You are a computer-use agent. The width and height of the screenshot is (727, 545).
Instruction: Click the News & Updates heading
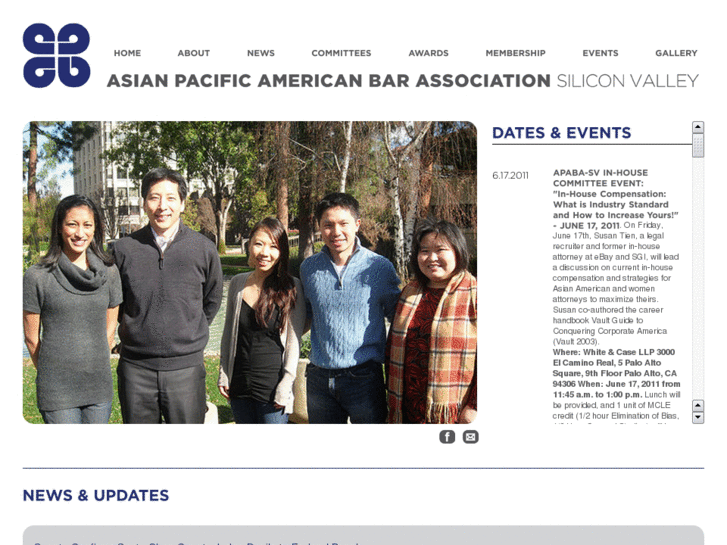click(96, 495)
